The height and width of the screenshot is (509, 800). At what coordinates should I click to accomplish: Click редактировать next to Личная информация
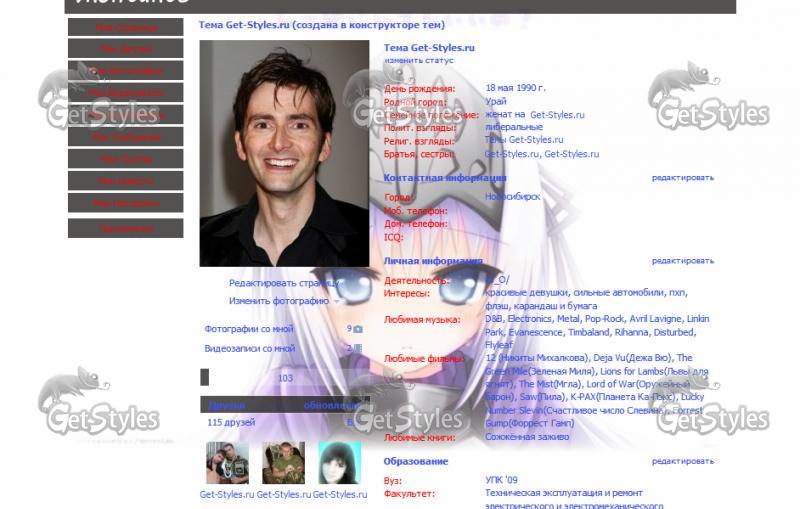tap(683, 261)
